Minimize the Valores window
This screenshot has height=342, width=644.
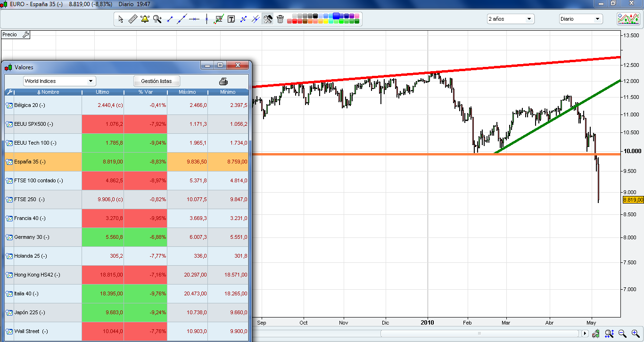pyautogui.click(x=206, y=65)
